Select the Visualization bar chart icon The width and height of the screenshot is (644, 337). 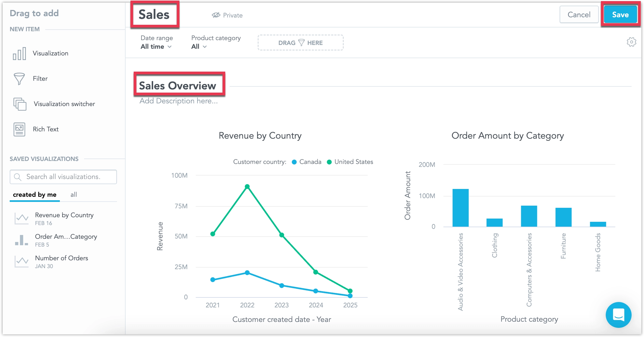(19, 53)
